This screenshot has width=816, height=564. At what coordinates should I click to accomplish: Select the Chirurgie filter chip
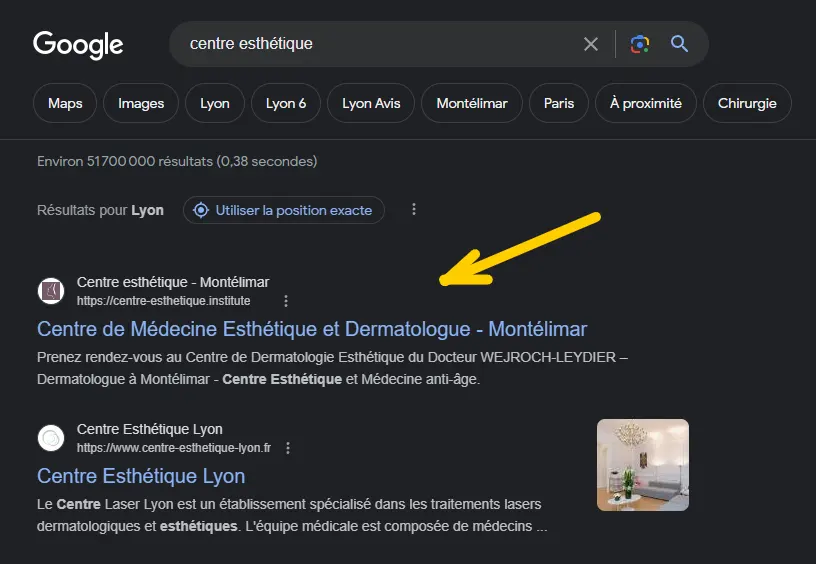pos(747,103)
